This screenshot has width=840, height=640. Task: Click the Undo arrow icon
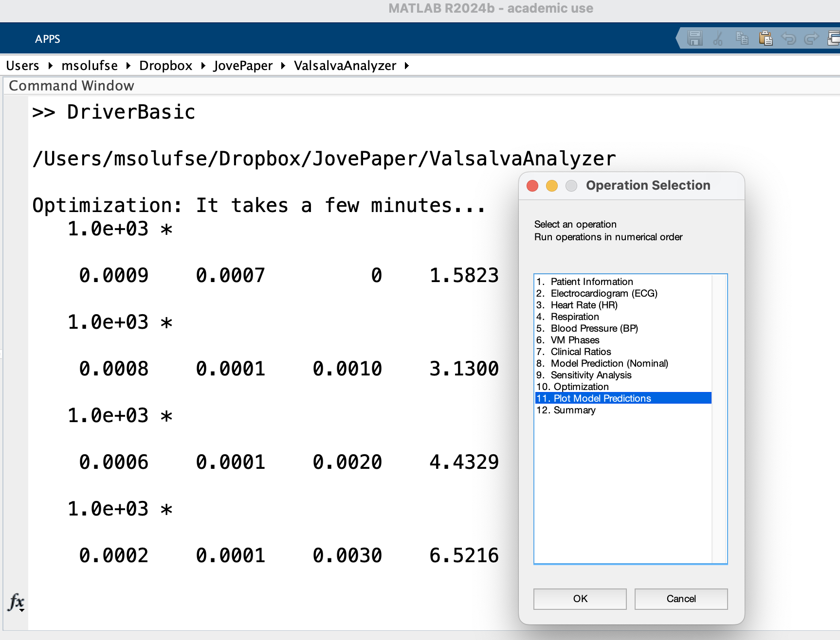click(x=788, y=38)
